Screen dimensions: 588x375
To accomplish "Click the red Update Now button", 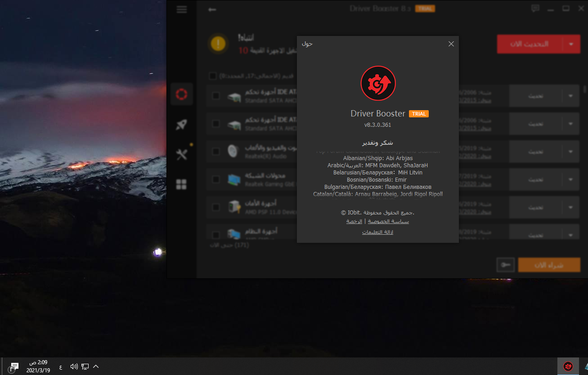I will tap(530, 44).
